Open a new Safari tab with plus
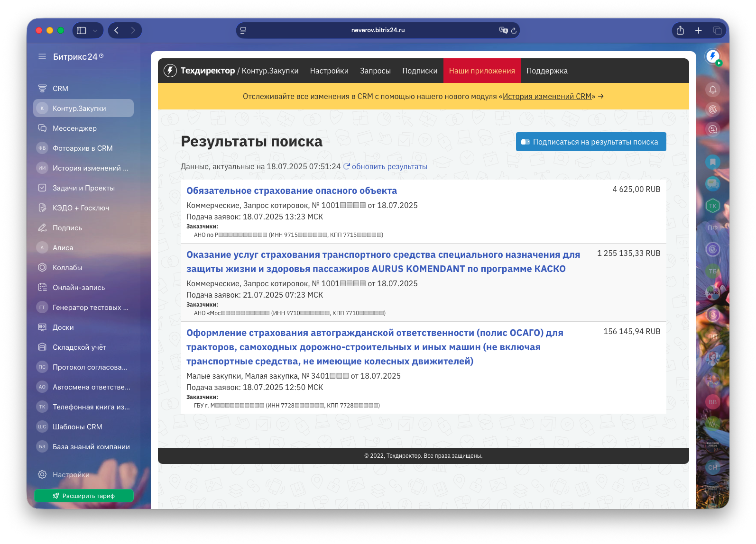The height and width of the screenshot is (544, 756). (x=698, y=30)
